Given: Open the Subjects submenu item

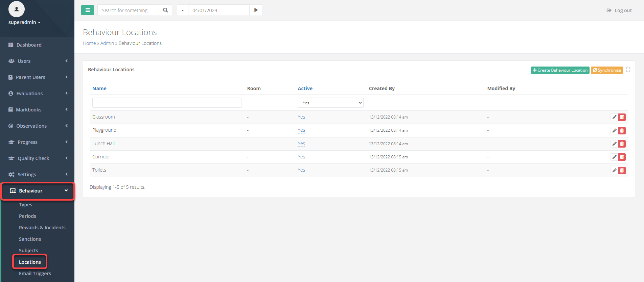Looking at the screenshot, I should (28, 251).
